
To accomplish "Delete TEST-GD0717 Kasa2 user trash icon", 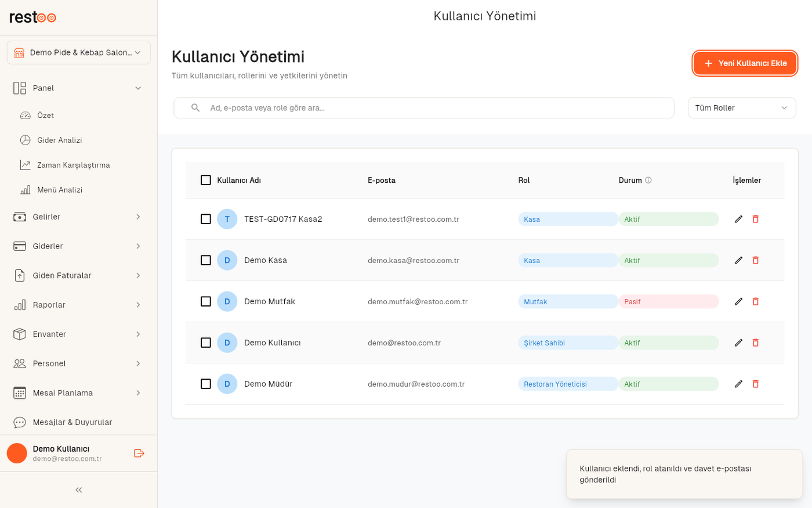I will coord(755,219).
